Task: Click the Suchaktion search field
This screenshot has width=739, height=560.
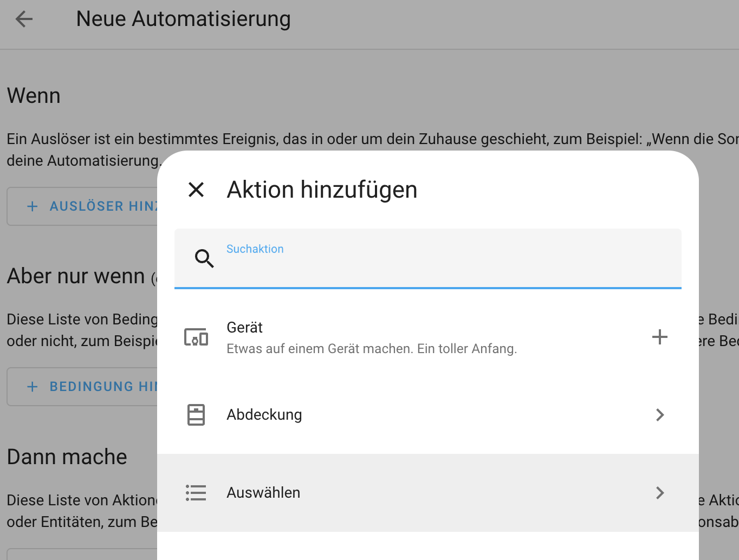Action: point(379,259)
